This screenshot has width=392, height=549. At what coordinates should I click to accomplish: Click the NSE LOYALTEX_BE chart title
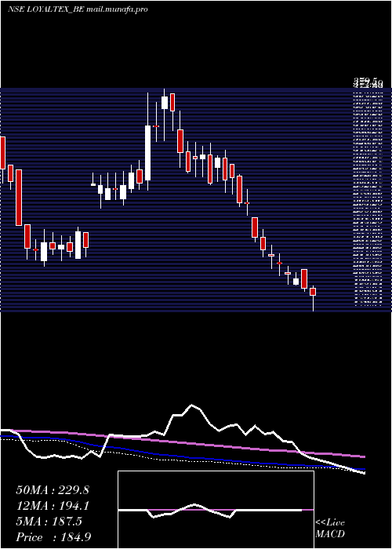pos(78,9)
